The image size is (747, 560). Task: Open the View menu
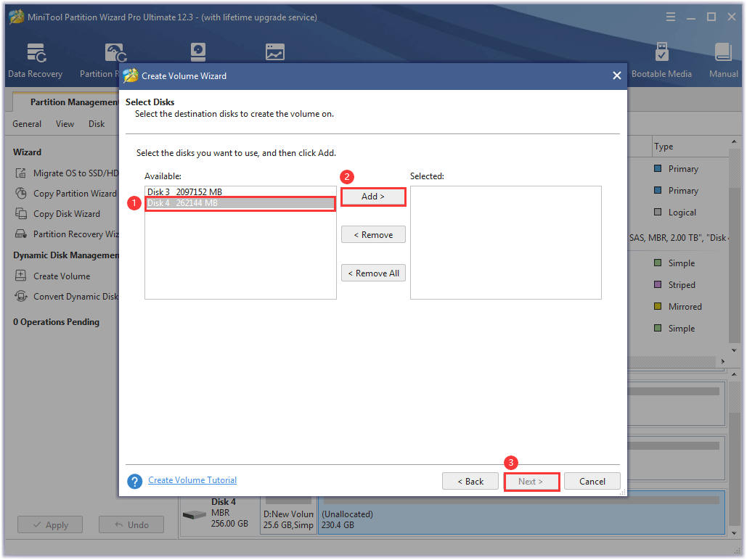point(65,124)
